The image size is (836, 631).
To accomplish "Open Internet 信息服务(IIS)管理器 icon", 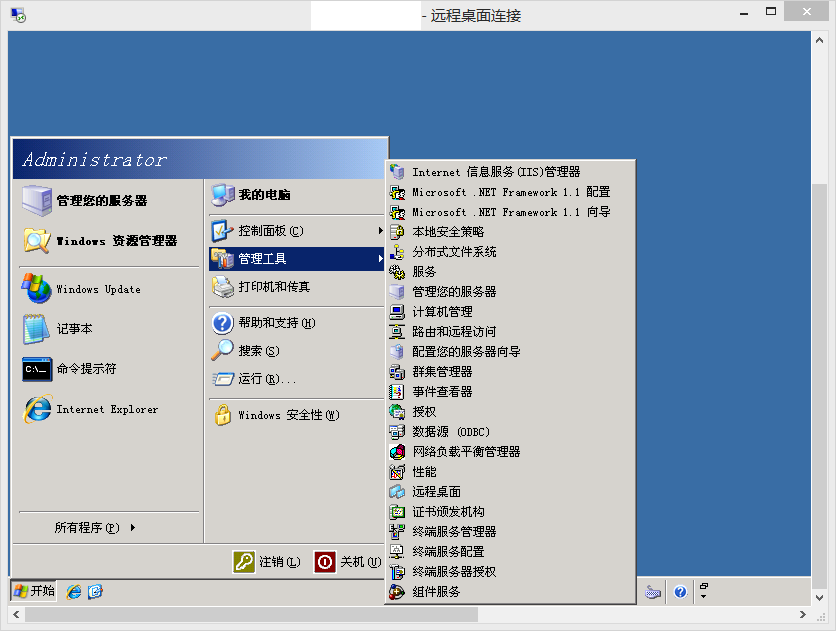I will [397, 172].
